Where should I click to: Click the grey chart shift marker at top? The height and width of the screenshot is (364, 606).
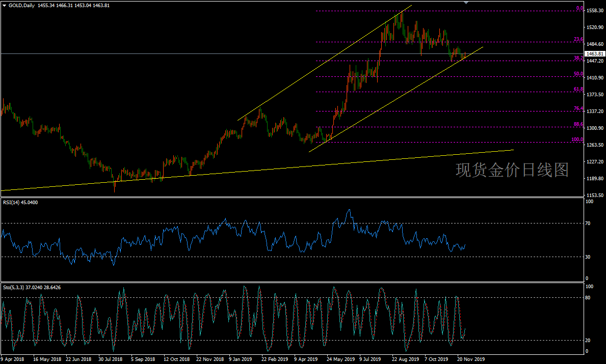click(x=466, y=3)
